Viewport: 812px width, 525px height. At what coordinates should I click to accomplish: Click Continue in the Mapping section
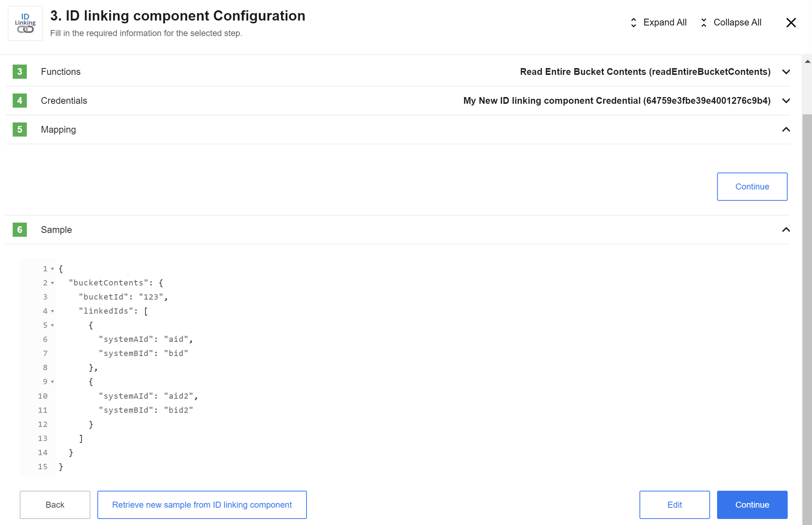coord(752,186)
